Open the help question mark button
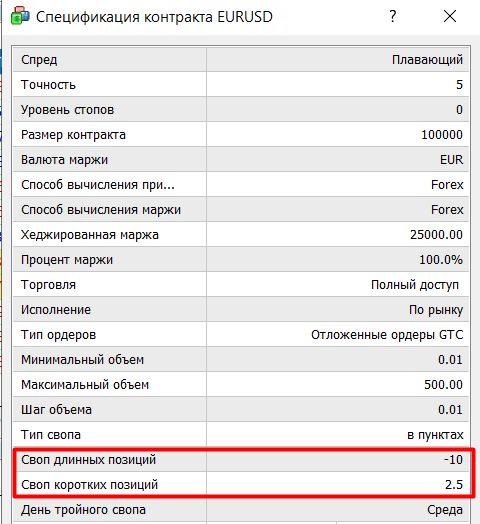This screenshot has width=480, height=524. pos(393,16)
